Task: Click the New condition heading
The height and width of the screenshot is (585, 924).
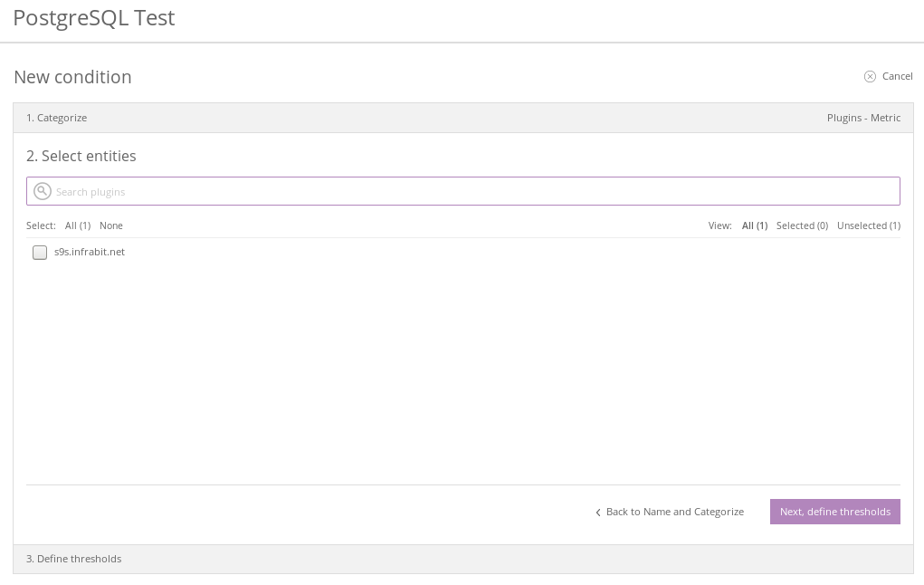Action: point(72,77)
